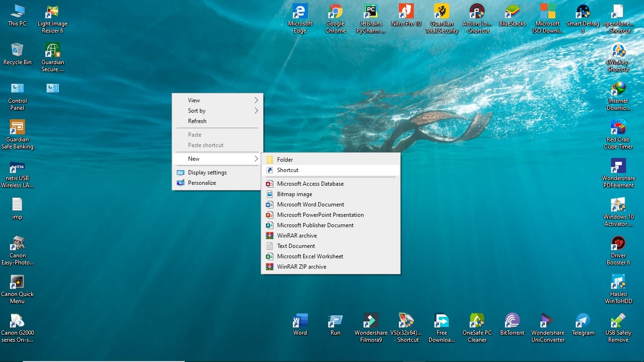Create a new Microsoft Excel Worksheet
Image resolution: width=644 pixels, height=362 pixels.
click(x=331, y=256)
